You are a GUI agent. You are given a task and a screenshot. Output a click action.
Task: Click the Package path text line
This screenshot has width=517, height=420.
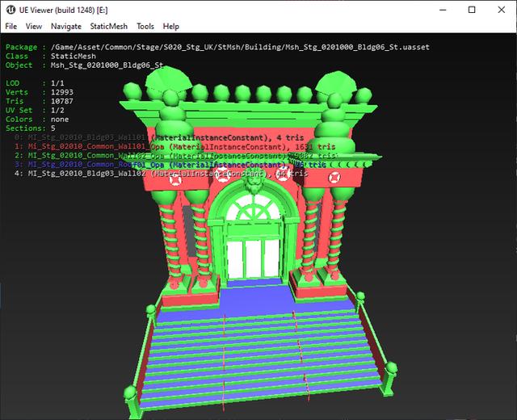[216, 47]
